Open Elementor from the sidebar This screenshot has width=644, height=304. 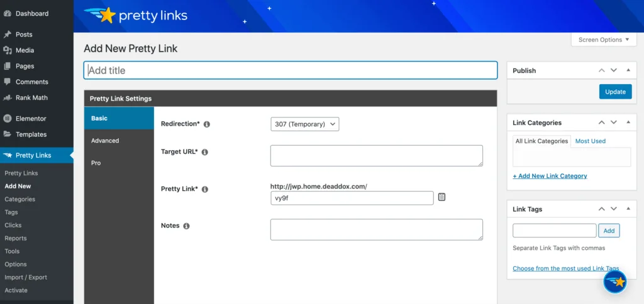click(x=30, y=118)
